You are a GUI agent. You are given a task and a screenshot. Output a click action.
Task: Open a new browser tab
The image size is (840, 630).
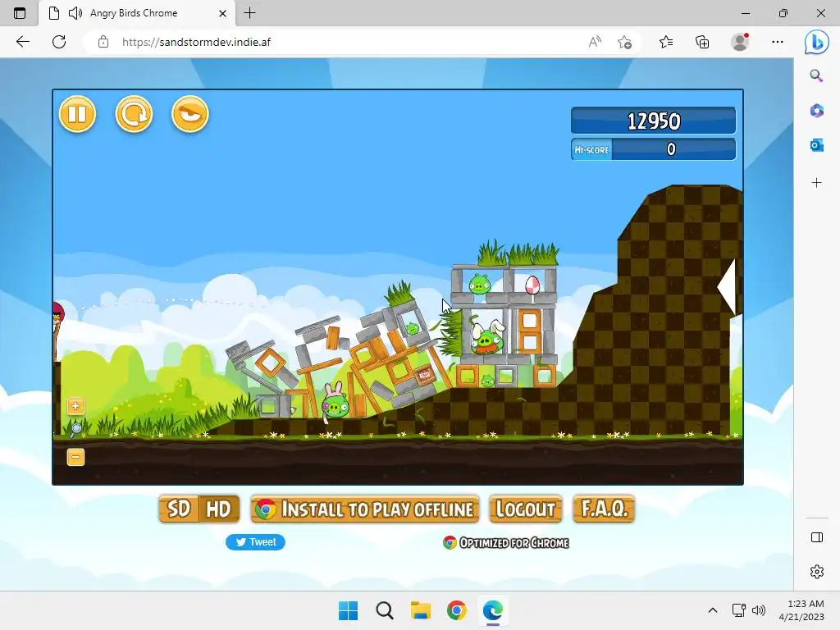(249, 13)
